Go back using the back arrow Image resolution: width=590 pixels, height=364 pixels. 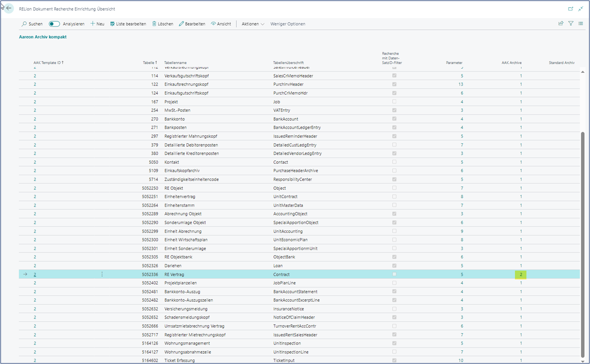pos(9,9)
